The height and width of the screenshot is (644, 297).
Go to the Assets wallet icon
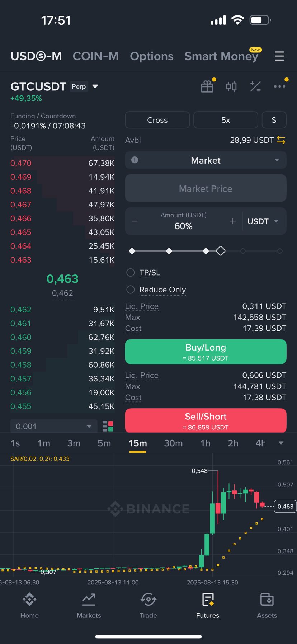tap(267, 606)
